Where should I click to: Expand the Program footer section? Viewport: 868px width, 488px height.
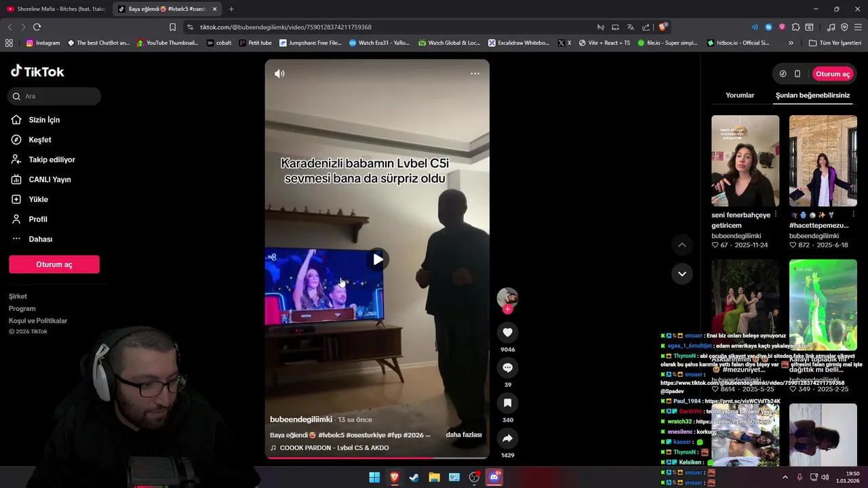click(x=22, y=308)
